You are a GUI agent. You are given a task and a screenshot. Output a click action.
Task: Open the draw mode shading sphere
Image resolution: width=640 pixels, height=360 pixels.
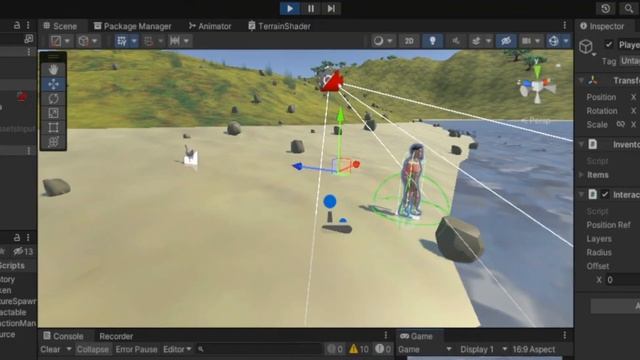[x=378, y=41]
